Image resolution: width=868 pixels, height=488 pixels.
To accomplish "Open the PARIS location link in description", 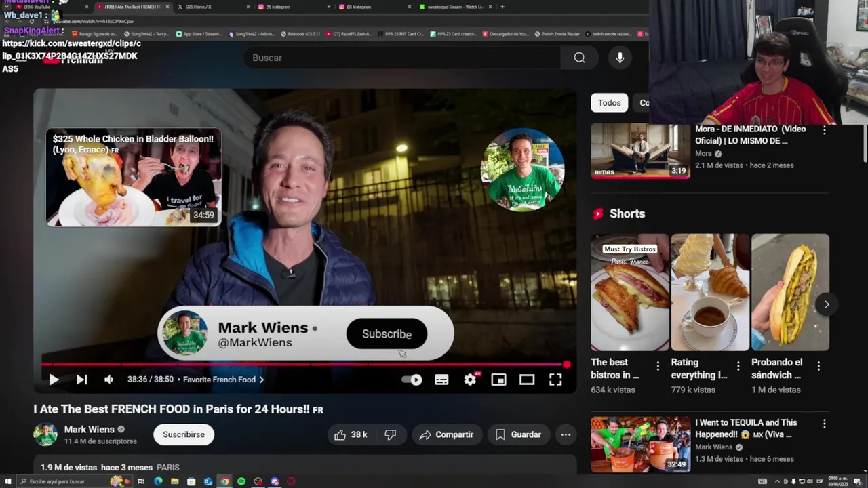I will click(x=168, y=468).
